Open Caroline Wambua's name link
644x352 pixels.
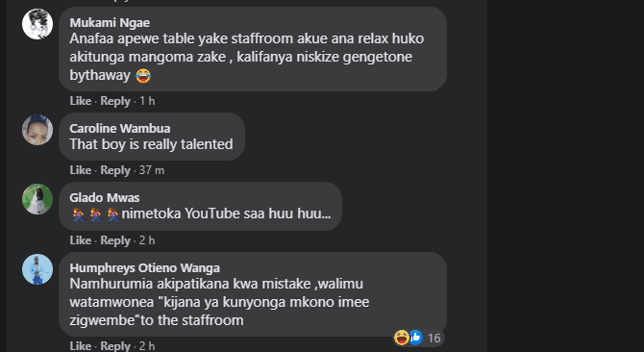(120, 129)
